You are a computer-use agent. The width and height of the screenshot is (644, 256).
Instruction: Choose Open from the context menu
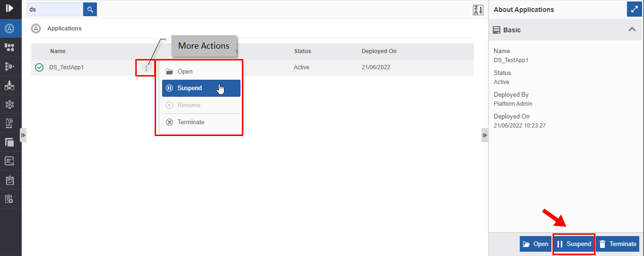pos(201,71)
